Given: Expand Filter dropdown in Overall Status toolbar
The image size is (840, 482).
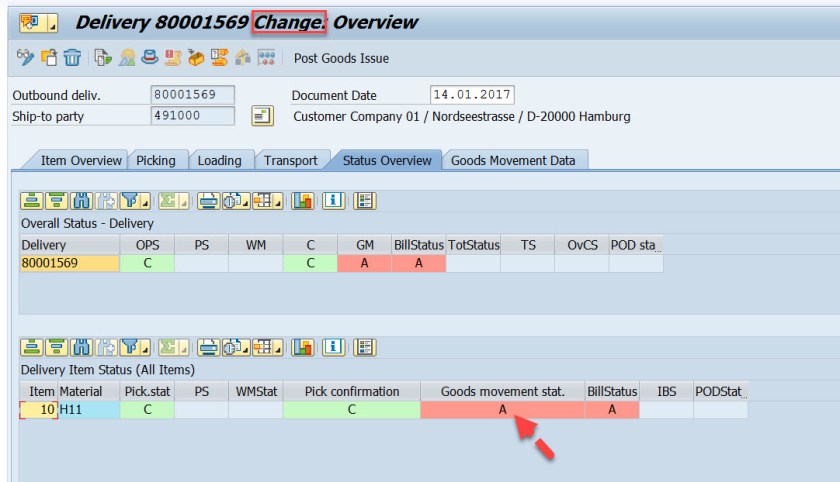Looking at the screenshot, I should tap(145, 201).
